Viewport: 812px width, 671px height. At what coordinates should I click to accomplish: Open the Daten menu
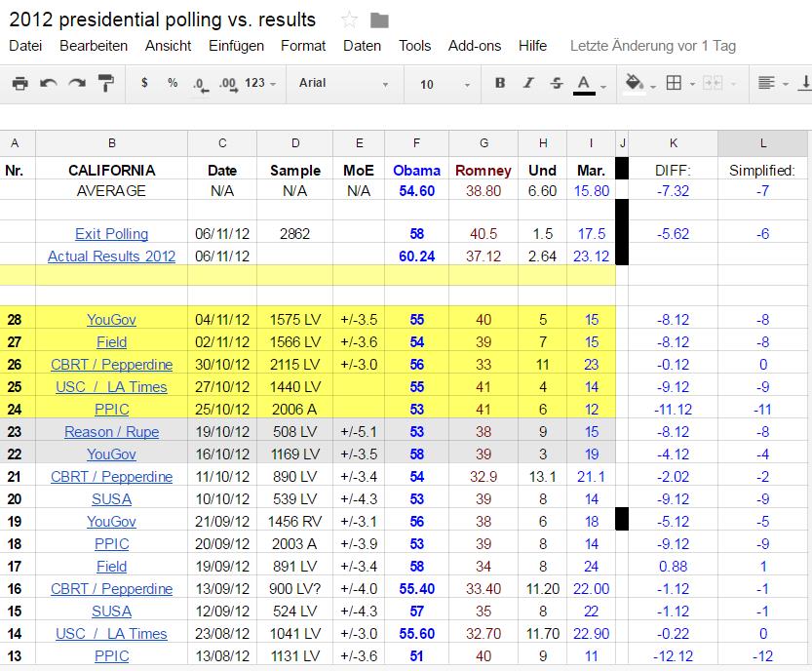coord(362,46)
